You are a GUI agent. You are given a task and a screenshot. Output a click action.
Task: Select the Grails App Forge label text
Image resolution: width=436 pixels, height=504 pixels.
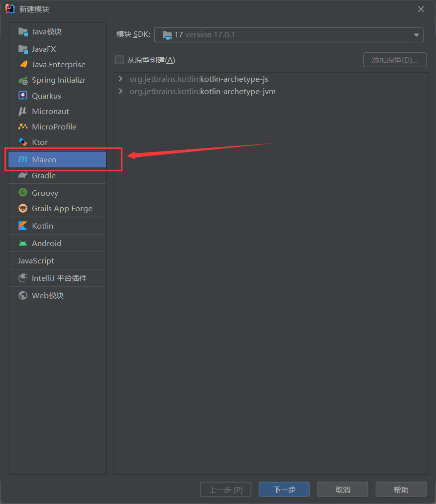(62, 208)
